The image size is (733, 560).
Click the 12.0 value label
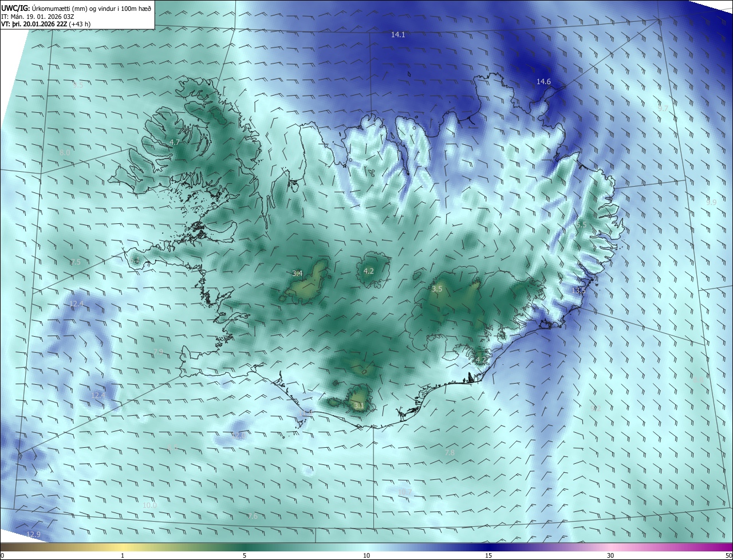tap(238, 436)
